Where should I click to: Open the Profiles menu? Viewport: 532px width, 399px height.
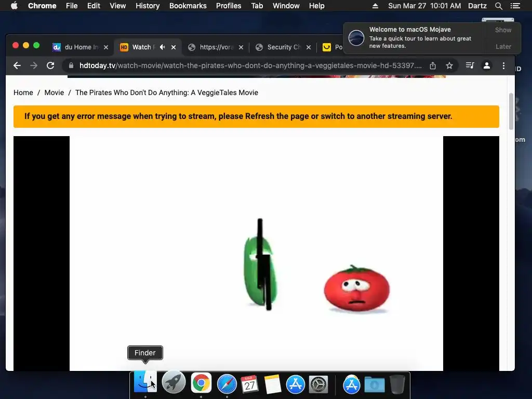[229, 6]
